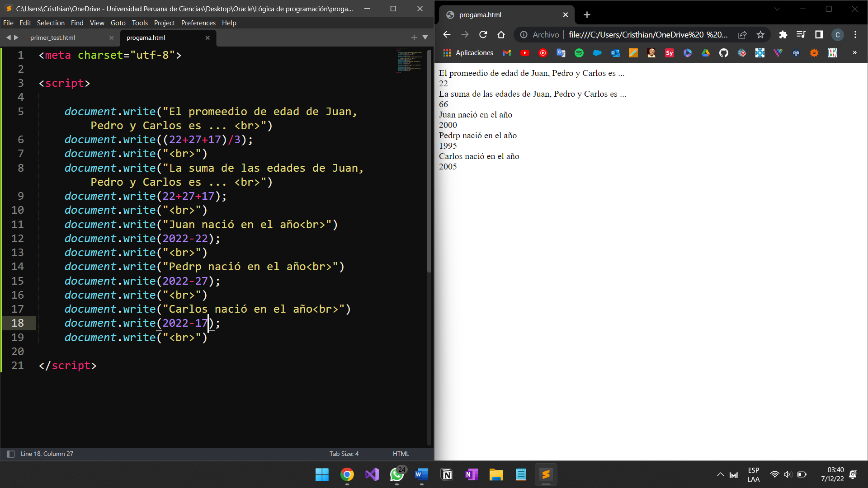The height and width of the screenshot is (488, 868).
Task: Open Notion from the taskbar
Action: tap(447, 475)
